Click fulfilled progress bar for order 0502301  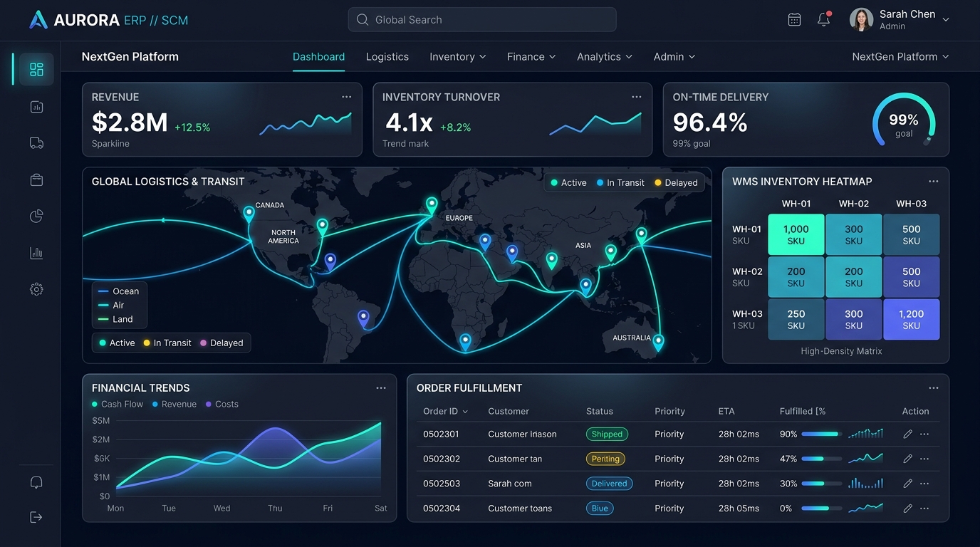click(821, 434)
